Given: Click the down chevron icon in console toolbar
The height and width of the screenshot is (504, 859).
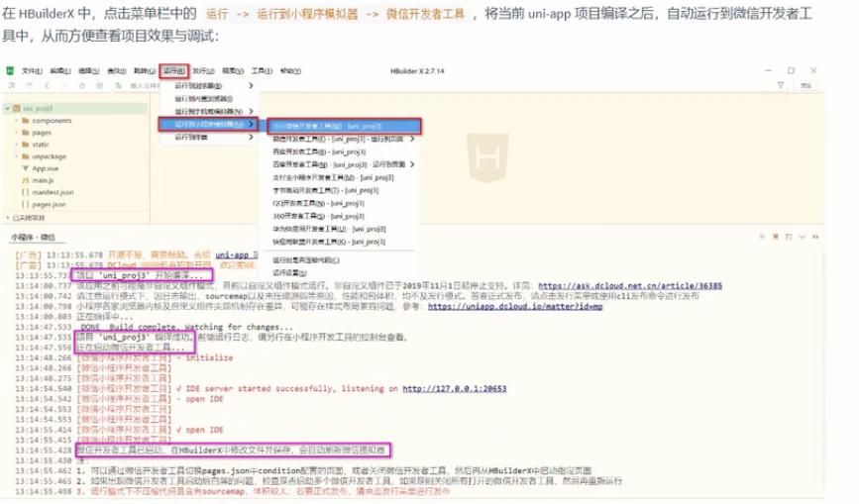Looking at the screenshot, I should [x=802, y=237].
